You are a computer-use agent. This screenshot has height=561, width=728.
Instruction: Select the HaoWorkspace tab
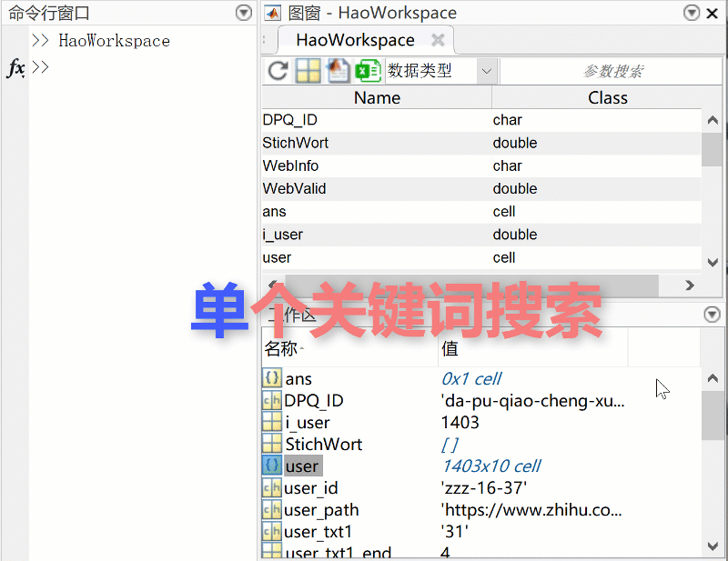point(355,40)
